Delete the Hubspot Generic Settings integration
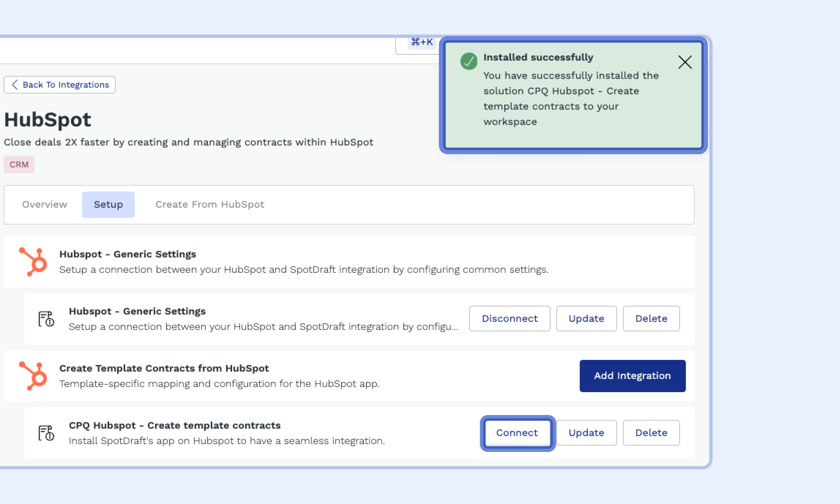Image resolution: width=840 pixels, height=504 pixels. pos(651,319)
